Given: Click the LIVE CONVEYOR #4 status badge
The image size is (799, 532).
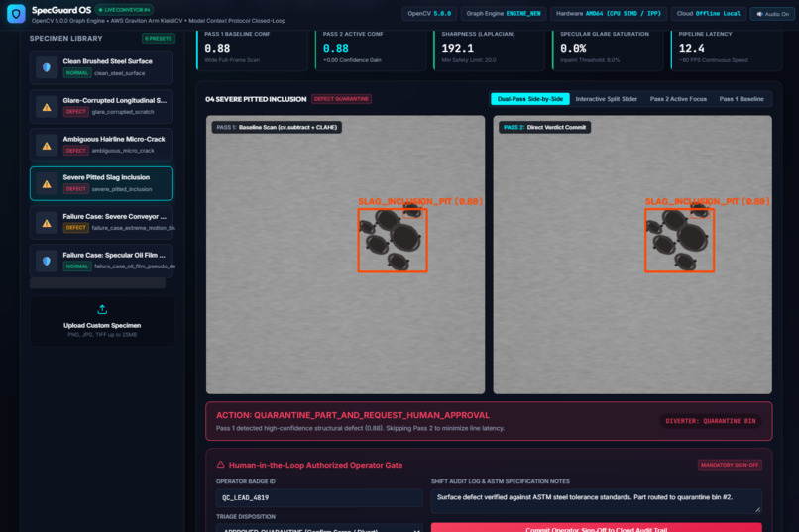Looking at the screenshot, I should click(124, 10).
